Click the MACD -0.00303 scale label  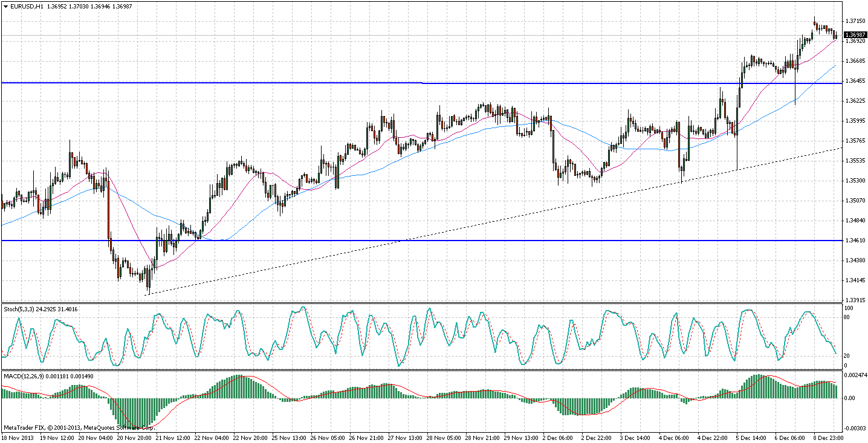855,428
